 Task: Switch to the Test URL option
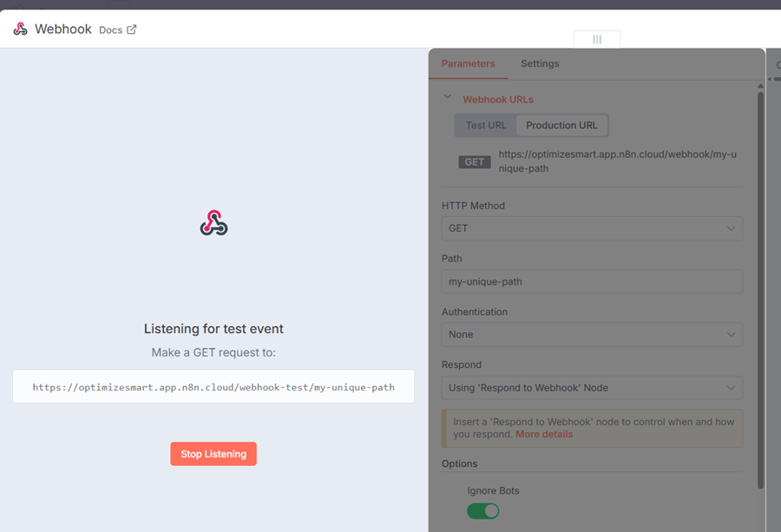coord(485,125)
